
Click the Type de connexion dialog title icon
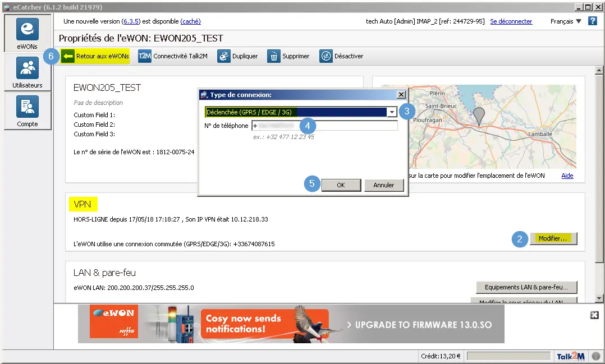[204, 94]
